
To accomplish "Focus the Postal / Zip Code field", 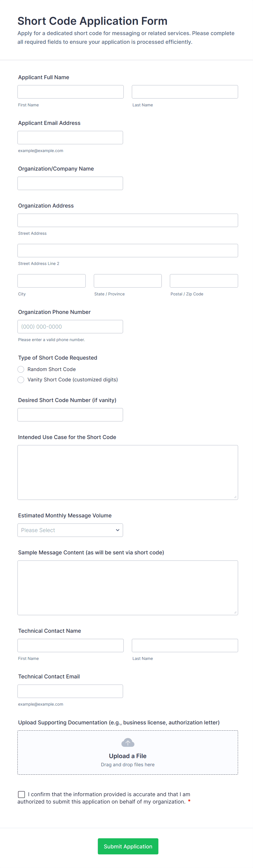I will [x=204, y=281].
